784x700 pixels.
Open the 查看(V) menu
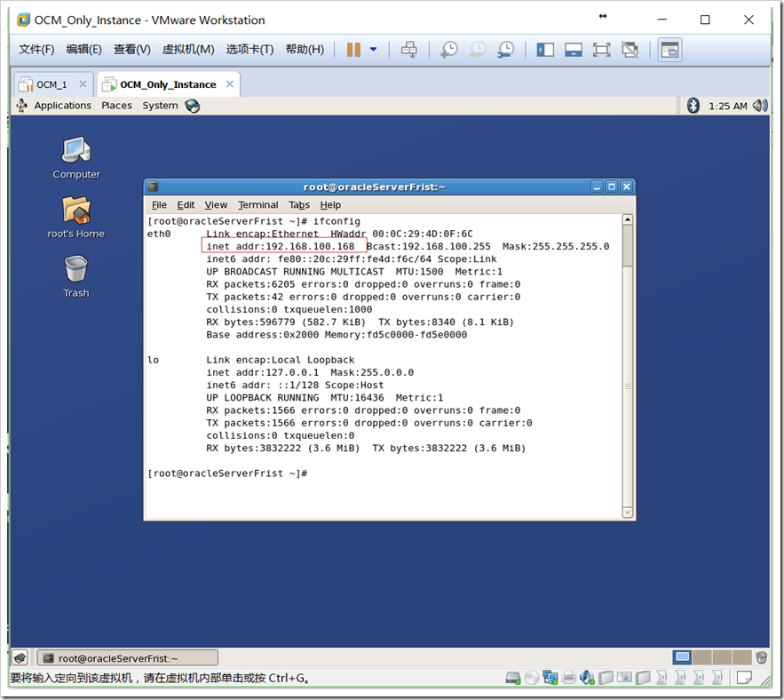pos(131,49)
